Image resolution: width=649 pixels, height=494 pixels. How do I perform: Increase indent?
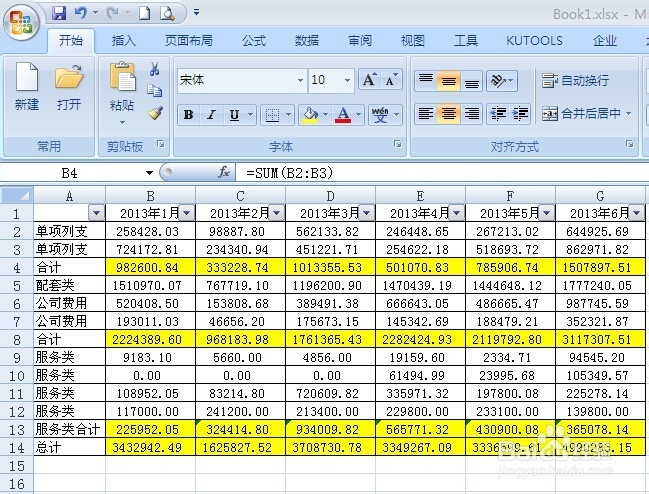pyautogui.click(x=520, y=113)
